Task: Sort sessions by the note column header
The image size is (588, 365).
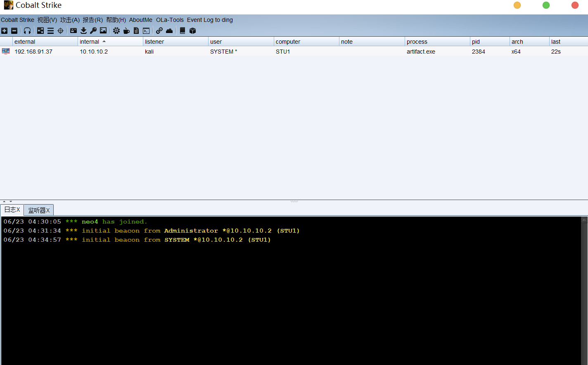Action: [372, 42]
